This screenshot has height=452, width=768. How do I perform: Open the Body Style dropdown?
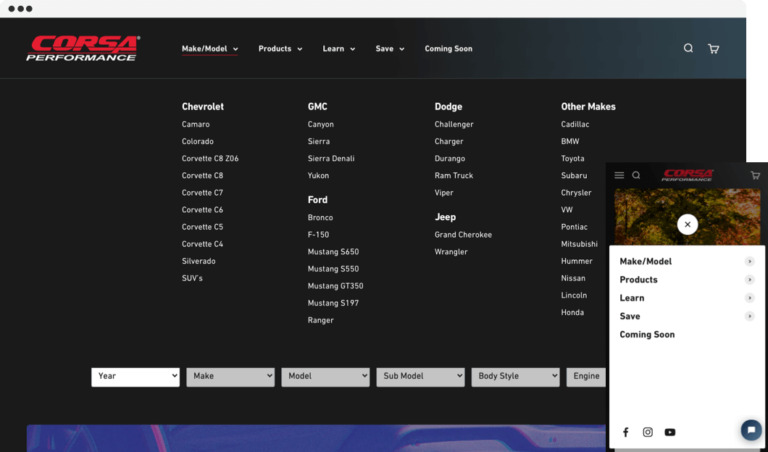point(515,377)
